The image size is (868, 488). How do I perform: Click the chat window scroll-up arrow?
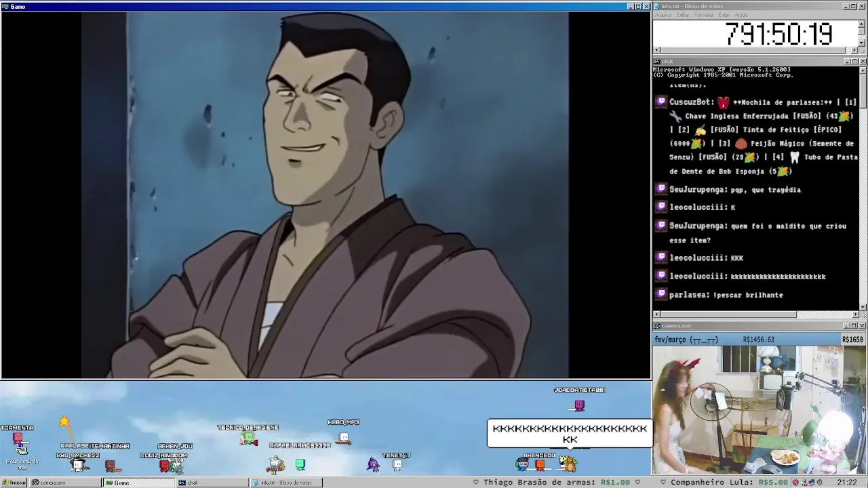[x=863, y=70]
